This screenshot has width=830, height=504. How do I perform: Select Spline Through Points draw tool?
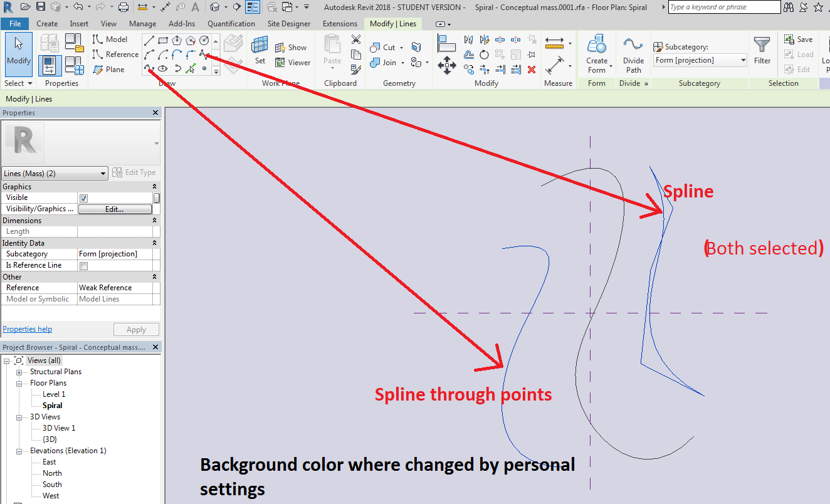click(x=149, y=68)
